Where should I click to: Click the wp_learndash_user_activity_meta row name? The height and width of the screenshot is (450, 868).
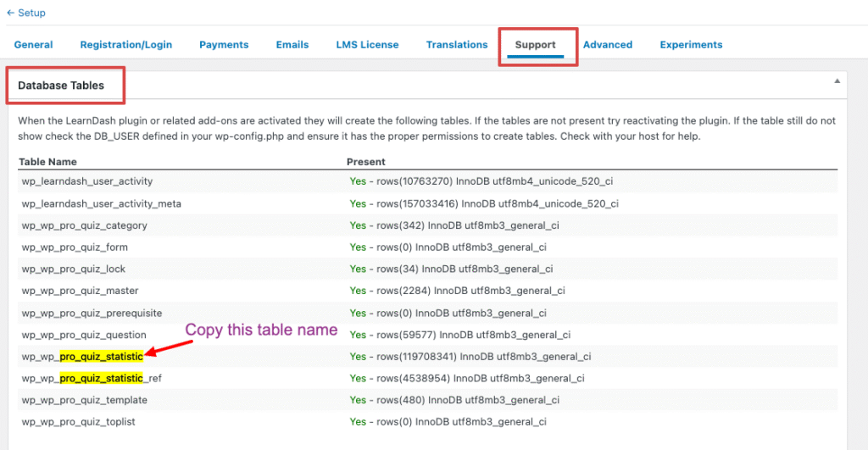point(102,203)
